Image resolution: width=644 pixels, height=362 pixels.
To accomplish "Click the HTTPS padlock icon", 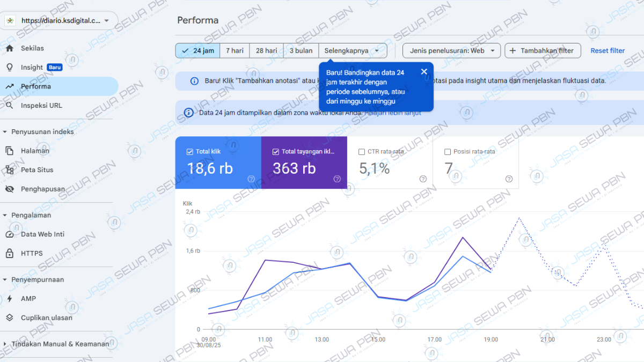I will point(10,254).
